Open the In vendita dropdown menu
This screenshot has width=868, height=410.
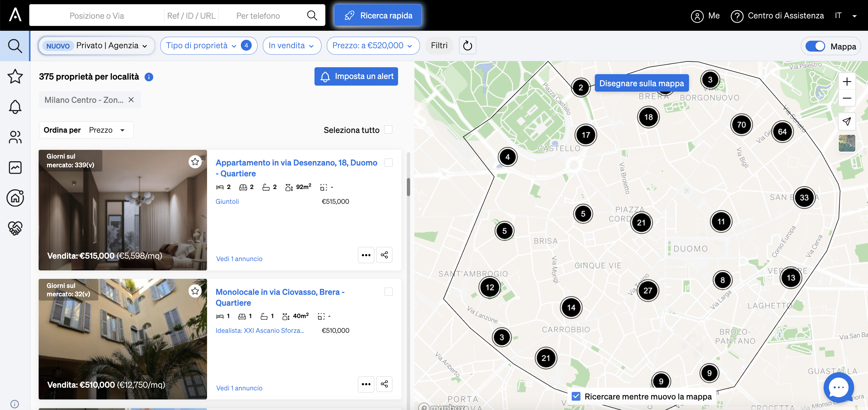(291, 45)
